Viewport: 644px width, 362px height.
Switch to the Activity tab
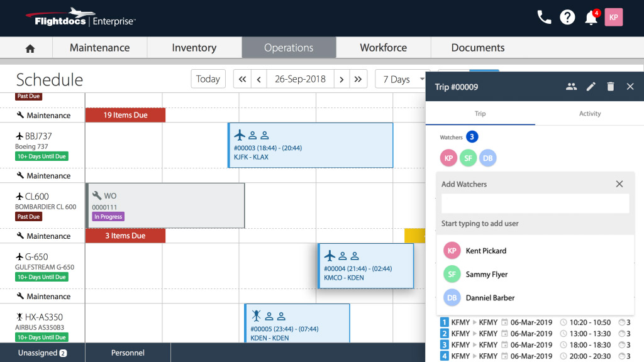tap(589, 114)
